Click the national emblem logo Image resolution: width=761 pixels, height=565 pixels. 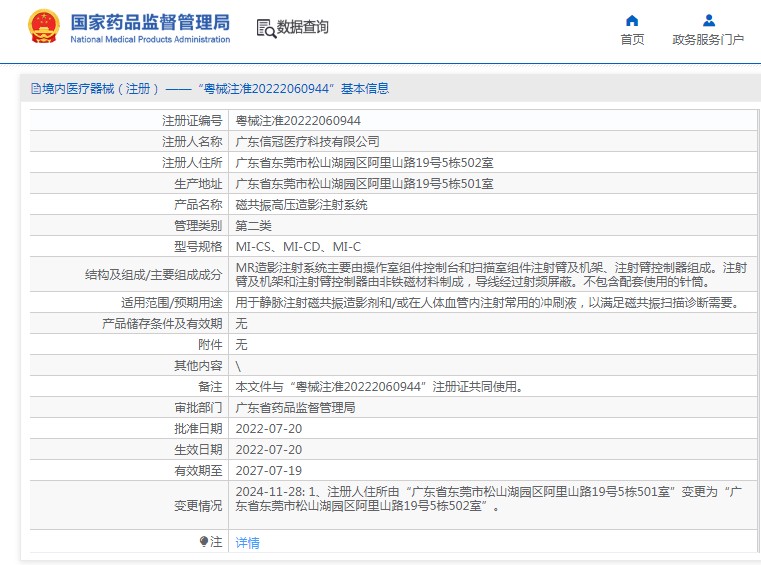click(x=43, y=27)
